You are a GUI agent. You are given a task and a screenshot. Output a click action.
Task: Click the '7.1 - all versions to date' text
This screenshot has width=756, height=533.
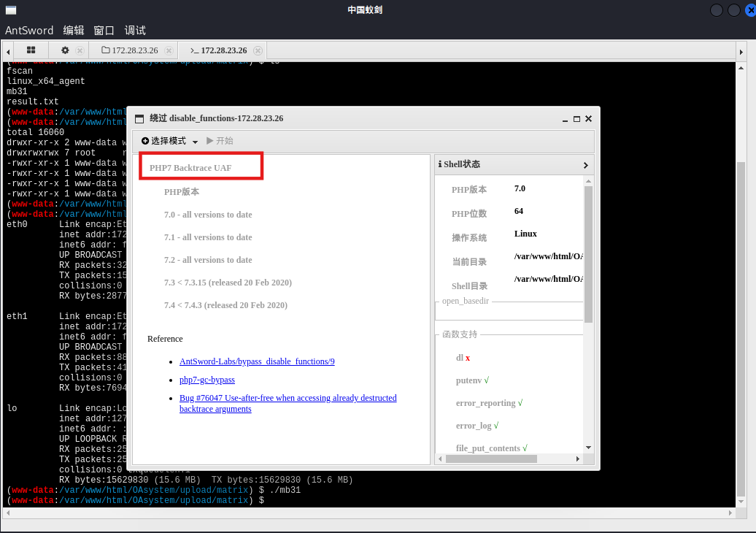click(208, 237)
